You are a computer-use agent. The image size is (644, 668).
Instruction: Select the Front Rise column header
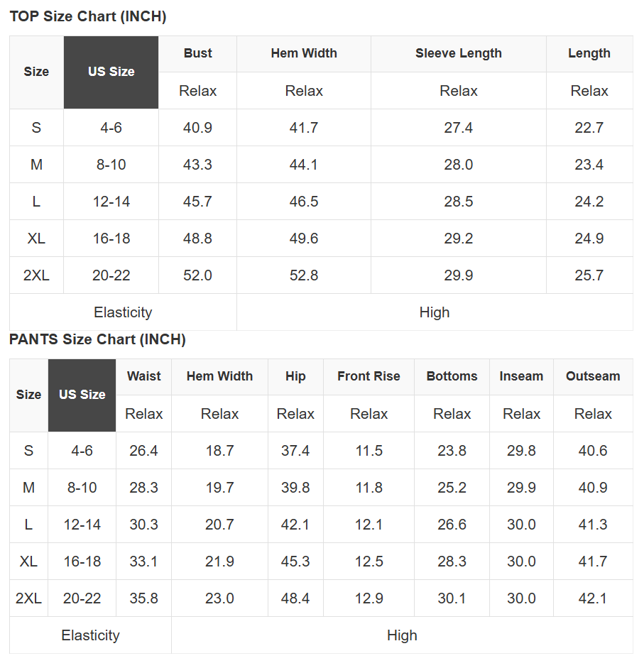pyautogui.click(x=369, y=376)
